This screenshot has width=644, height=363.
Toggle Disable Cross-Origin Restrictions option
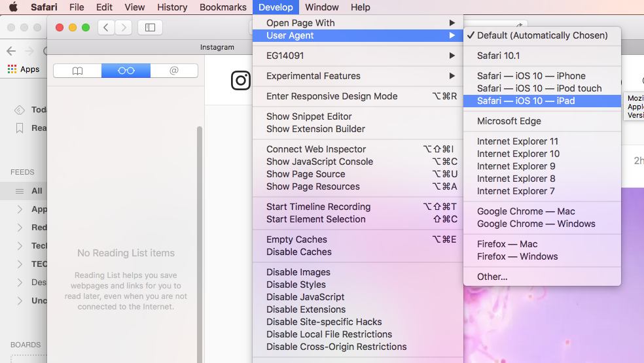click(358, 347)
